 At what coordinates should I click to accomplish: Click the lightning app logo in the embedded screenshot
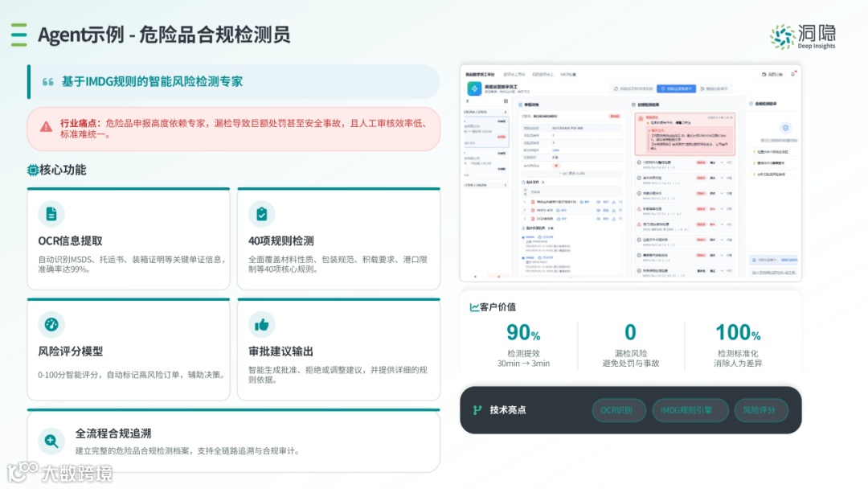tap(474, 88)
